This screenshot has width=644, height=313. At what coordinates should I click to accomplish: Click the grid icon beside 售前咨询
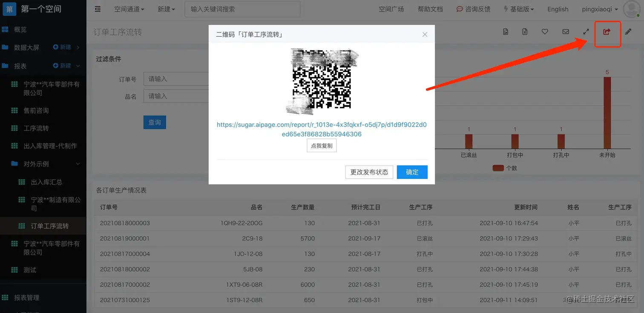pos(14,110)
